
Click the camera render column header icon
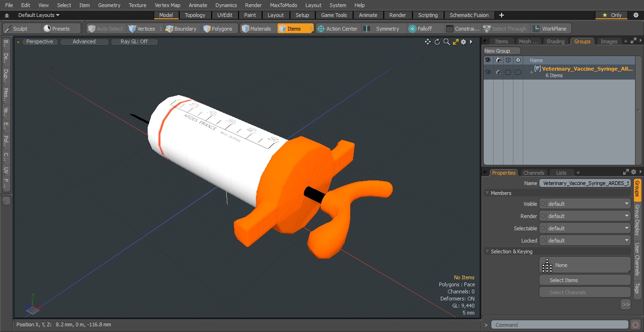point(498,60)
